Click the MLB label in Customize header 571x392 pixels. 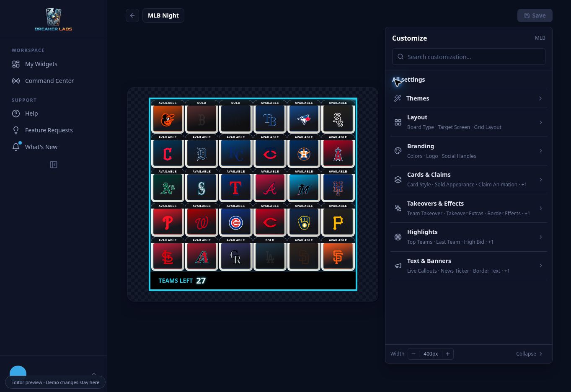click(540, 38)
